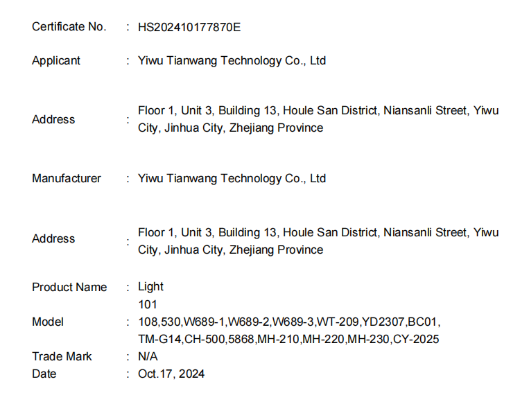Click the second Address label below Manufacturer
The width and height of the screenshot is (529, 420).
pos(53,239)
